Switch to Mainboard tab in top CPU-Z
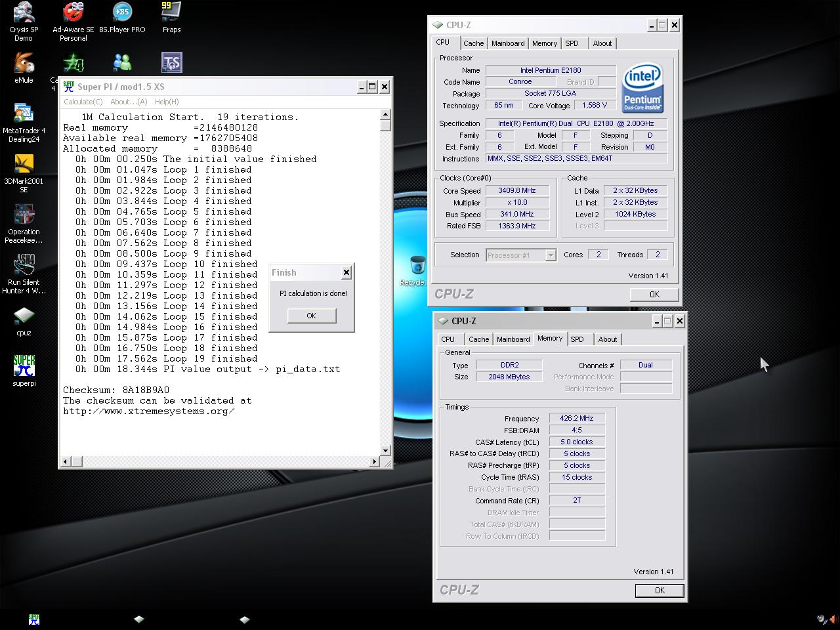Viewport: 840px width, 630px height. pyautogui.click(x=508, y=43)
